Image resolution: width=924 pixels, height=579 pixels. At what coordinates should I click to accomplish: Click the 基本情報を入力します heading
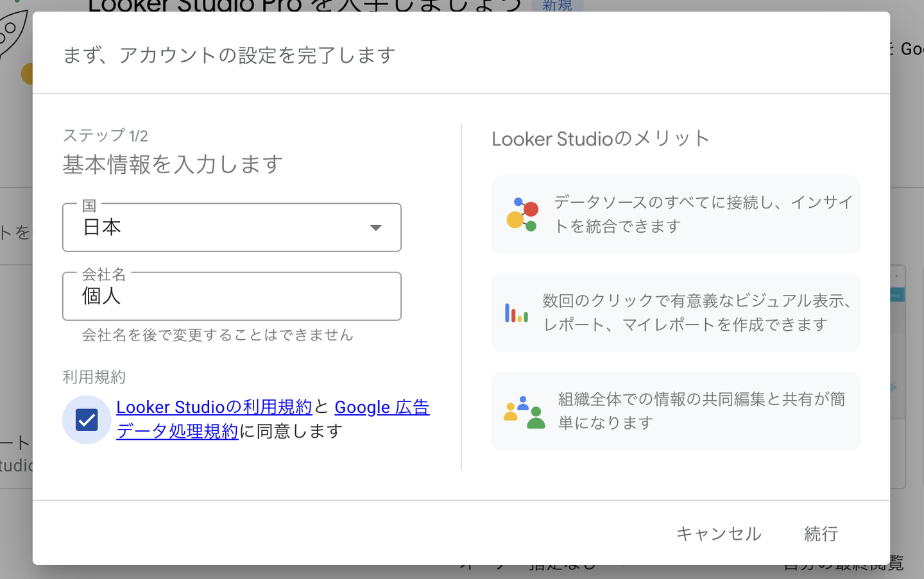[173, 164]
